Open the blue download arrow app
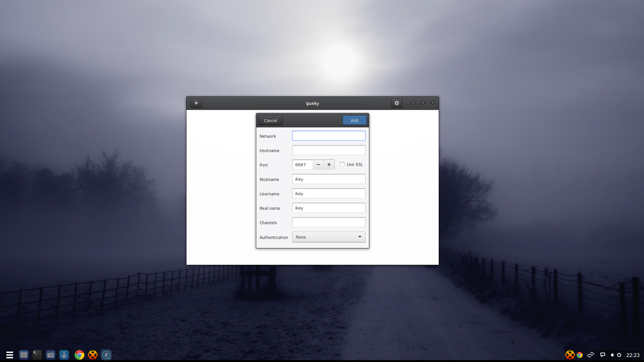This screenshot has height=362, width=644. pyautogui.click(x=64, y=355)
